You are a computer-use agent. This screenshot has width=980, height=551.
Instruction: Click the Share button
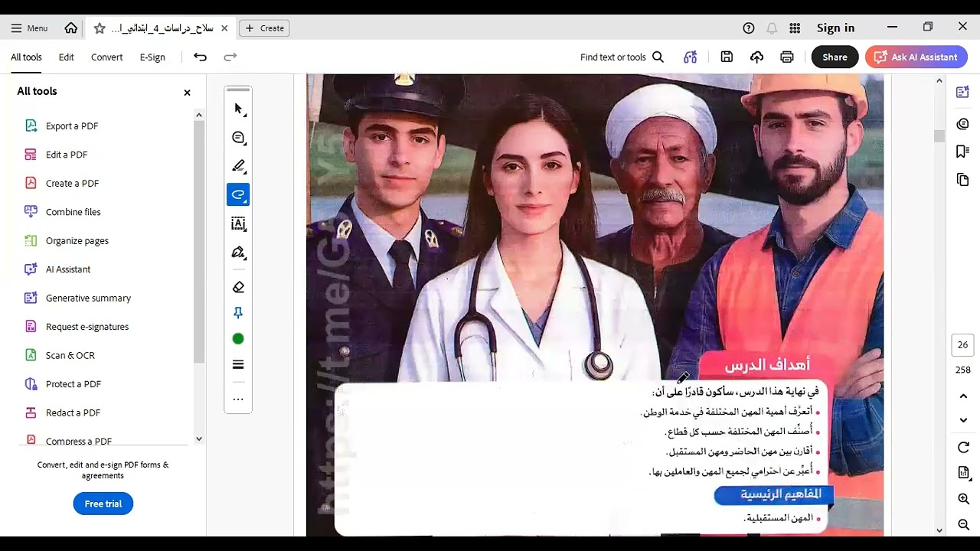pyautogui.click(x=835, y=57)
